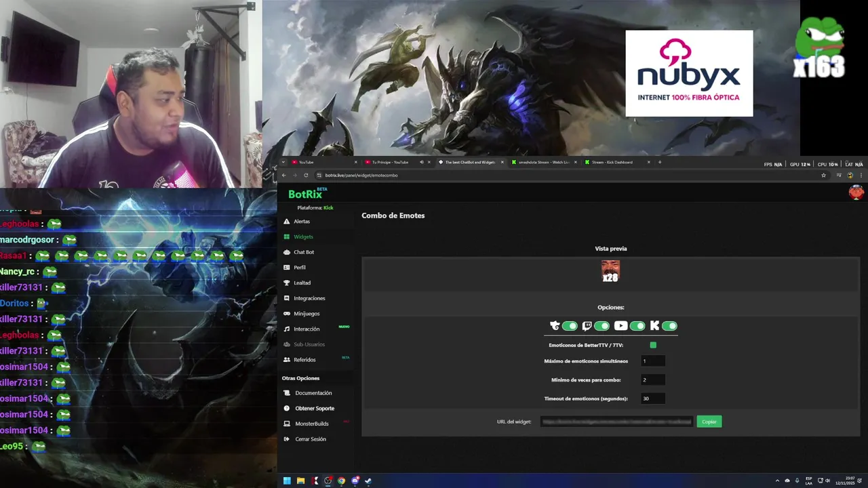The height and width of the screenshot is (488, 868).
Task: Close the YouTube browser tab
Action: click(x=355, y=162)
